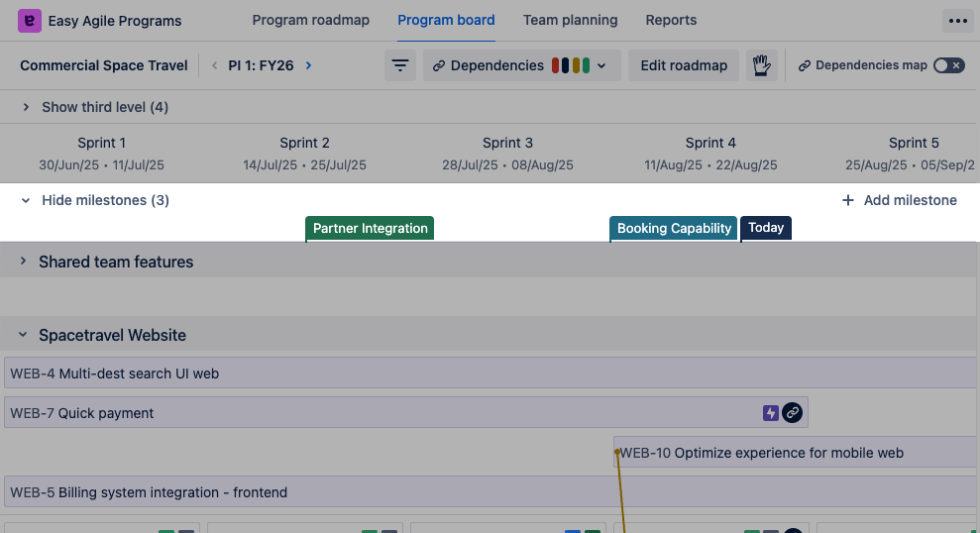
Task: Open the three-dot more options menu
Action: point(956,20)
